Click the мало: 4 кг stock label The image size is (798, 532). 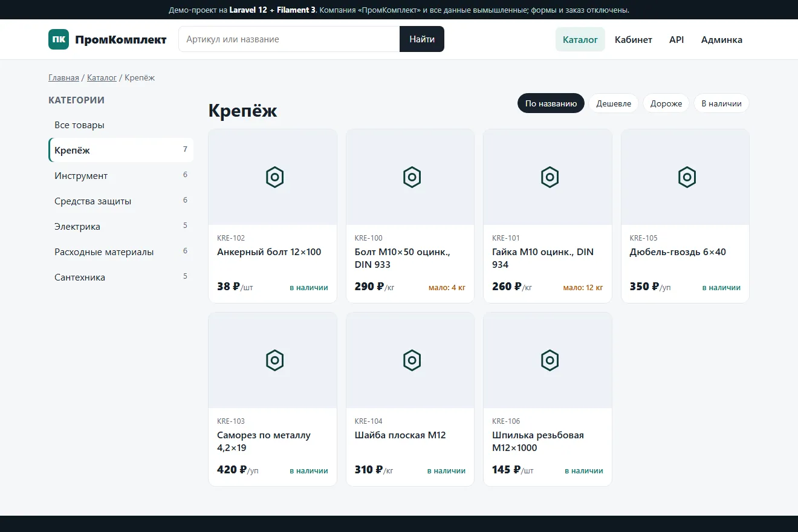[447, 288]
